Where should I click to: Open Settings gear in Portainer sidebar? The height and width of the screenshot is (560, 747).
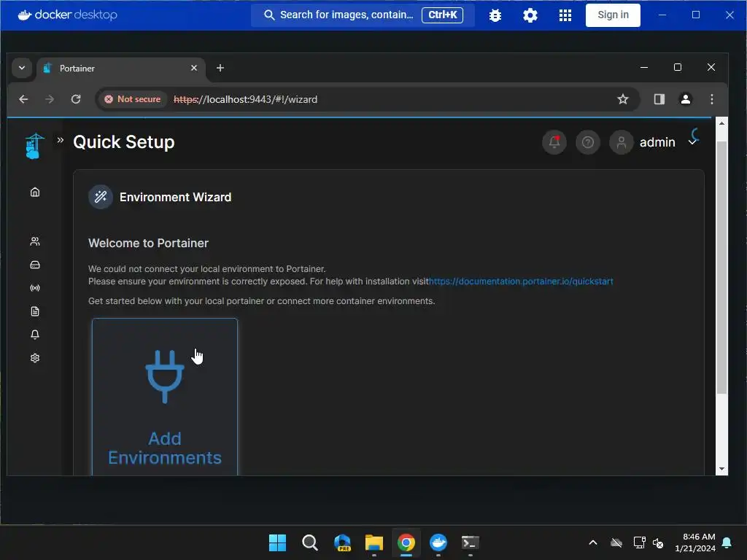(35, 358)
